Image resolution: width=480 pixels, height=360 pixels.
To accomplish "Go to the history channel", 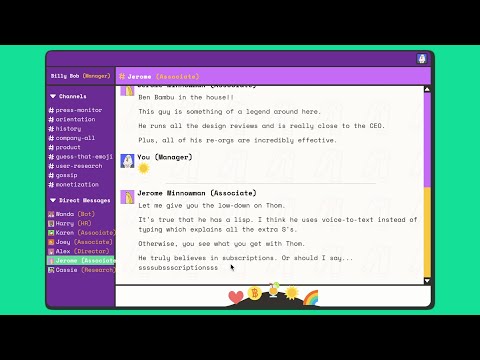I will pyautogui.click(x=65, y=129).
